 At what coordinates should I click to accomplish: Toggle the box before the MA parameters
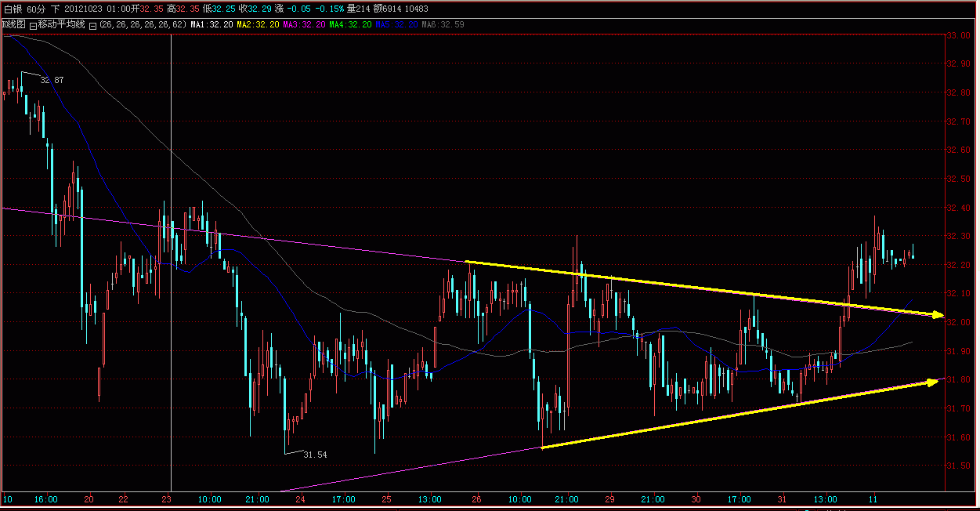[92, 25]
